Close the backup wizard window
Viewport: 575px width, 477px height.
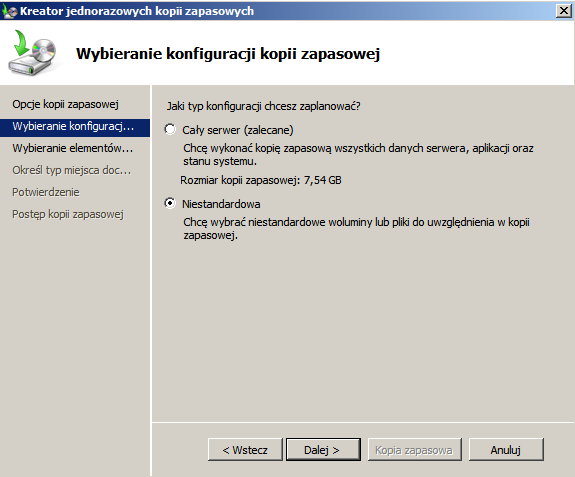point(564,11)
